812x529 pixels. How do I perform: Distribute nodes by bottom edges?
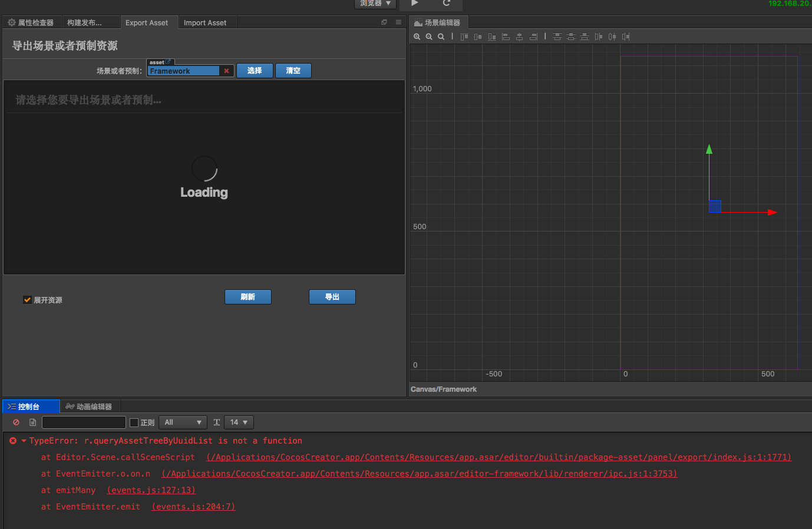pos(585,37)
